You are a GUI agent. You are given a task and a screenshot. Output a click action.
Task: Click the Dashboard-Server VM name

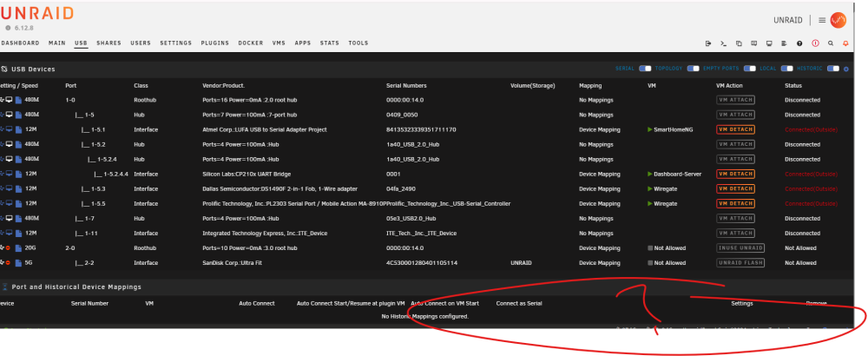pos(678,174)
